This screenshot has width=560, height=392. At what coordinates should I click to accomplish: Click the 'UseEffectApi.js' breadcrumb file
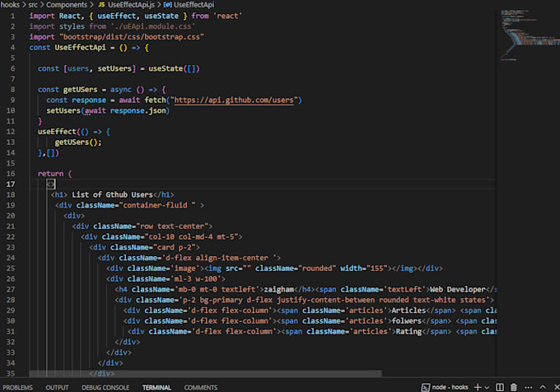tap(132, 5)
